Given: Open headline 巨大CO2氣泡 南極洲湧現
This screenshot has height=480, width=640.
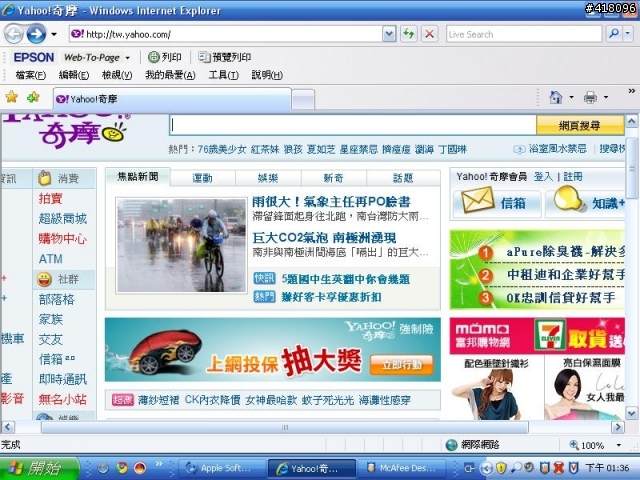Looking at the screenshot, I should coord(324,238).
